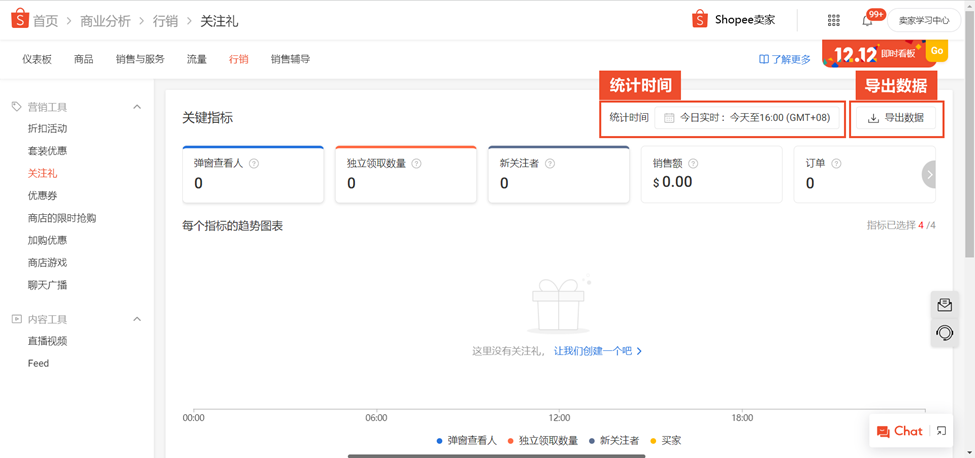Screen dimensions: 975x458
Task: Click the help icon beside 销售额
Action: pos(693,163)
